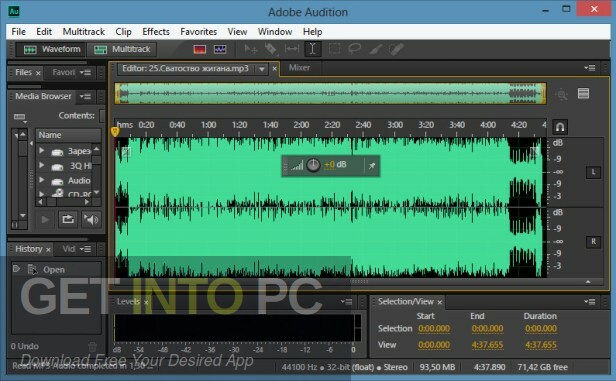Open the Help menu
The width and height of the screenshot is (616, 381).
coord(313,32)
